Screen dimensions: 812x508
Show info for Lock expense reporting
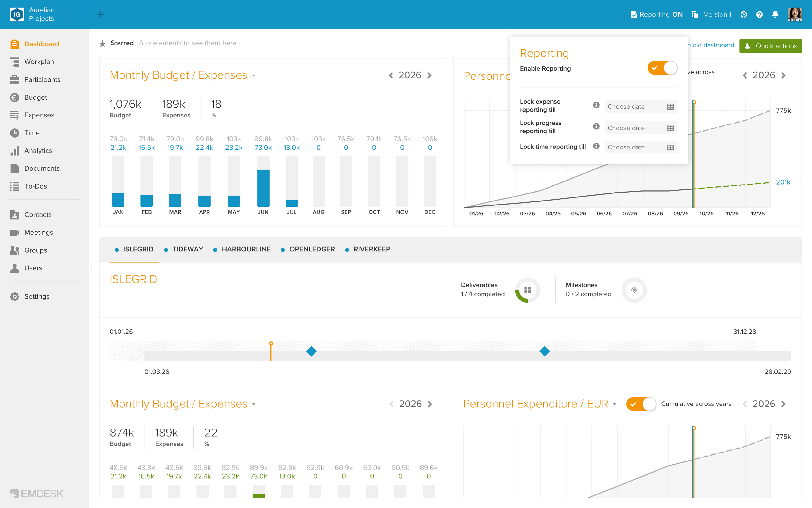[596, 105]
